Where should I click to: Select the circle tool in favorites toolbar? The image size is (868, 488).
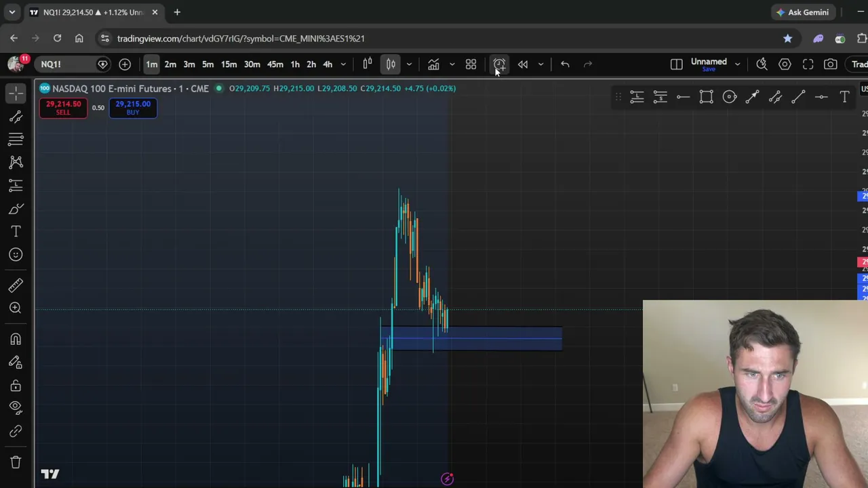(x=729, y=98)
